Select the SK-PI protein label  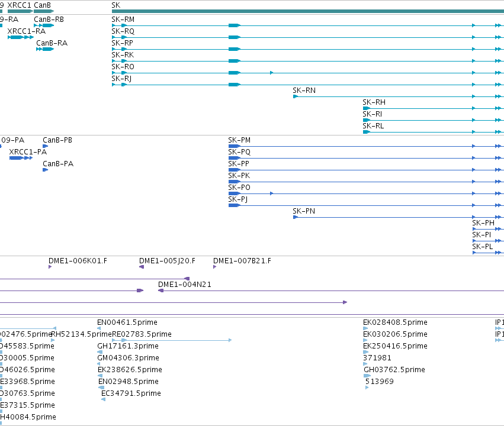[x=481, y=235]
